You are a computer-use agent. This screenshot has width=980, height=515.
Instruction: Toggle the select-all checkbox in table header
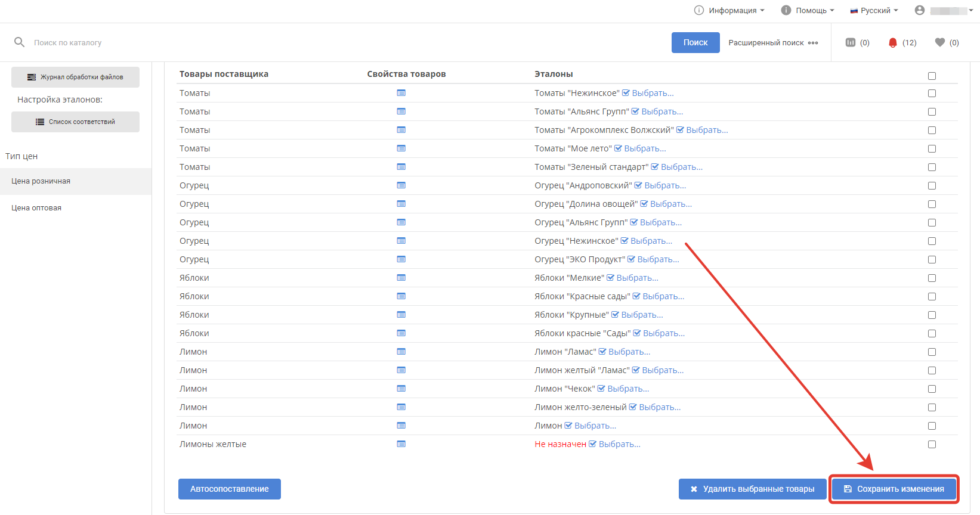932,76
